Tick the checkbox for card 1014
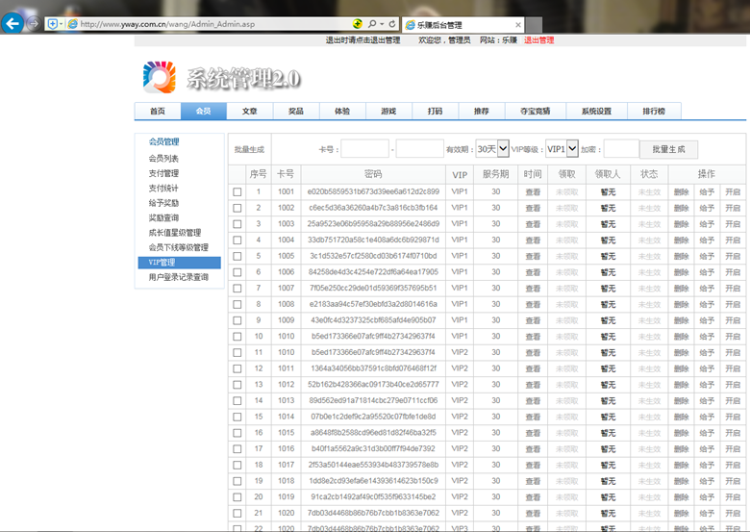This screenshot has height=532, width=750. pos(237,417)
